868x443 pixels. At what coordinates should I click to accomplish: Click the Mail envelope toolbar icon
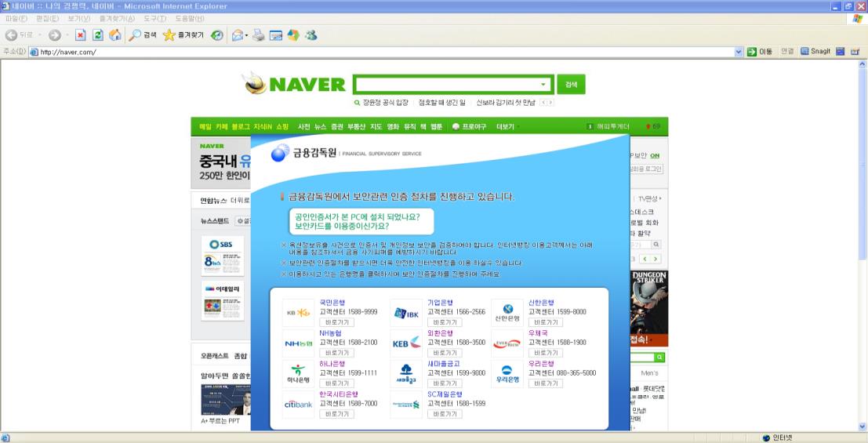[237, 34]
